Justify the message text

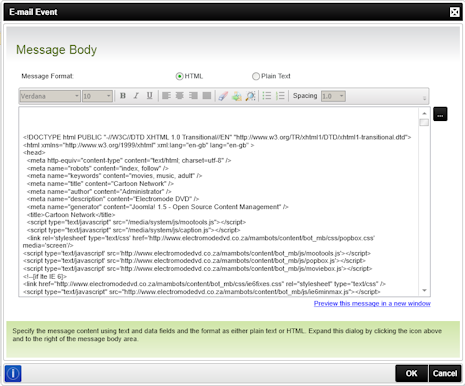point(207,96)
